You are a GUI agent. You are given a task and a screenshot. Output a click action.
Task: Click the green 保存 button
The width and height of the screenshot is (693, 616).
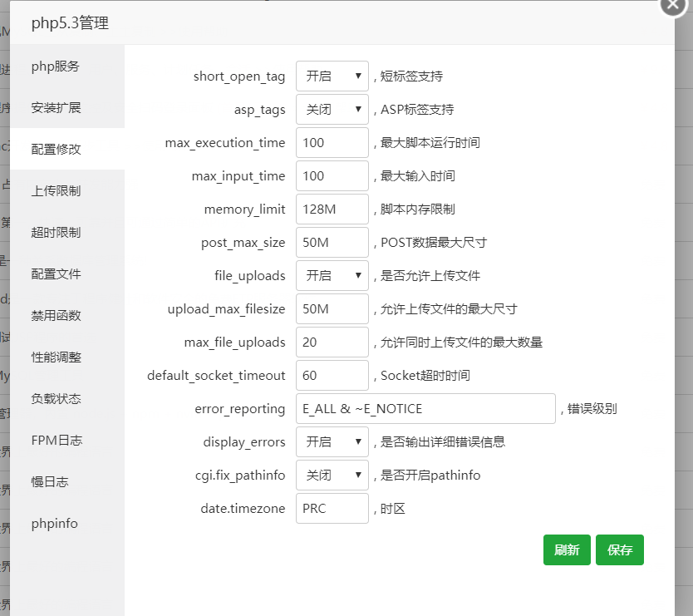(x=619, y=550)
